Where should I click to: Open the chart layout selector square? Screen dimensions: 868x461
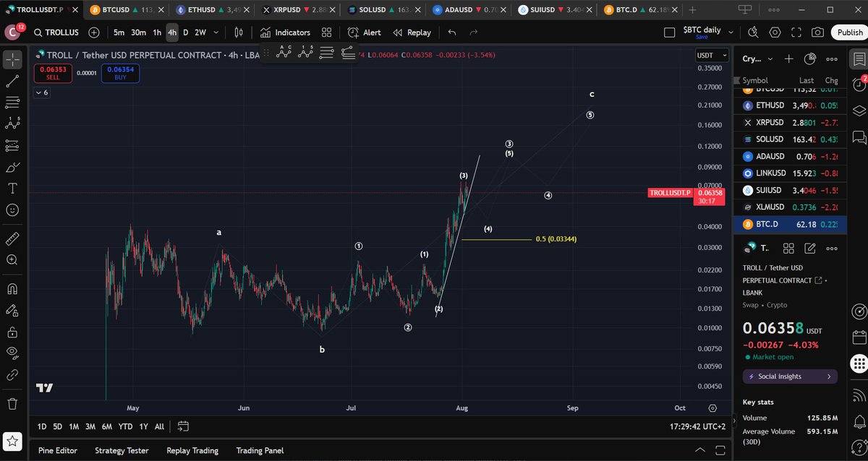[670, 33]
